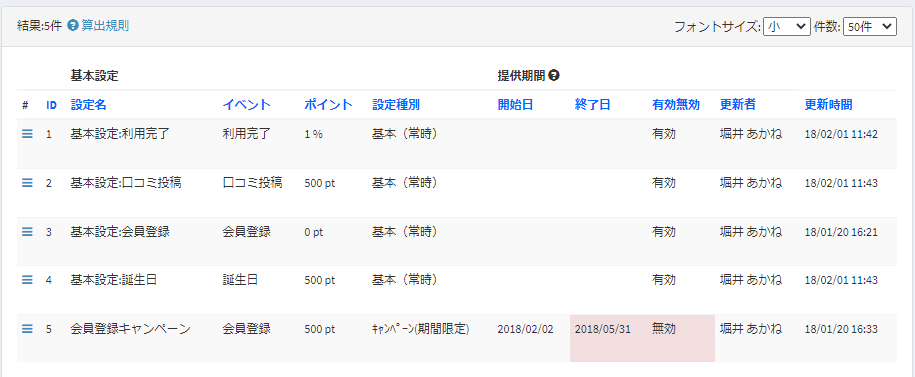Open the 件数 dropdown showing 50件
The width and height of the screenshot is (915, 377).
point(870,26)
